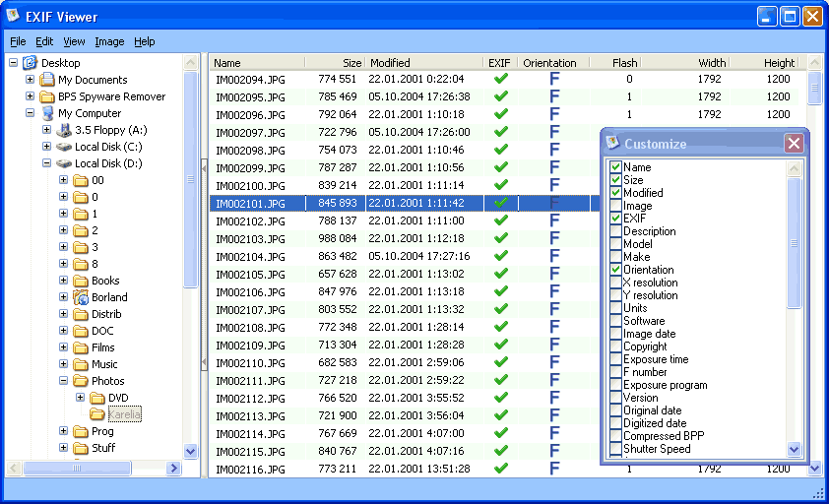Open the Image menu
This screenshot has width=829, height=504.
[x=109, y=41]
